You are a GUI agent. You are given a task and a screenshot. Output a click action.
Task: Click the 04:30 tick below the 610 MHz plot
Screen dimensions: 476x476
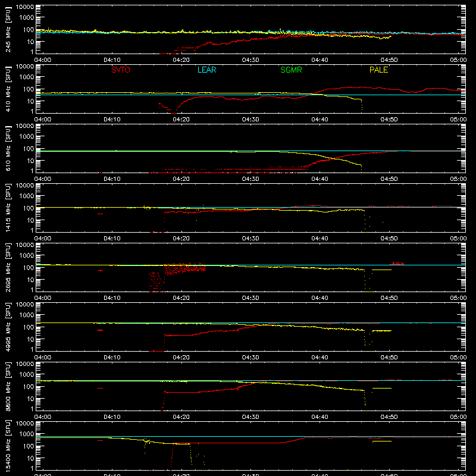click(x=250, y=179)
